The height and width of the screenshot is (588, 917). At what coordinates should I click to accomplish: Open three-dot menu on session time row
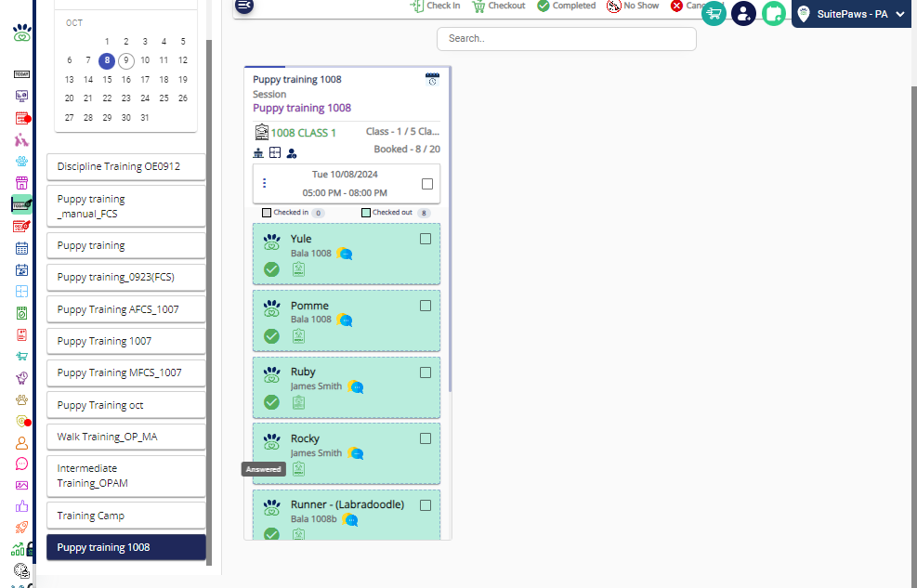coord(265,184)
